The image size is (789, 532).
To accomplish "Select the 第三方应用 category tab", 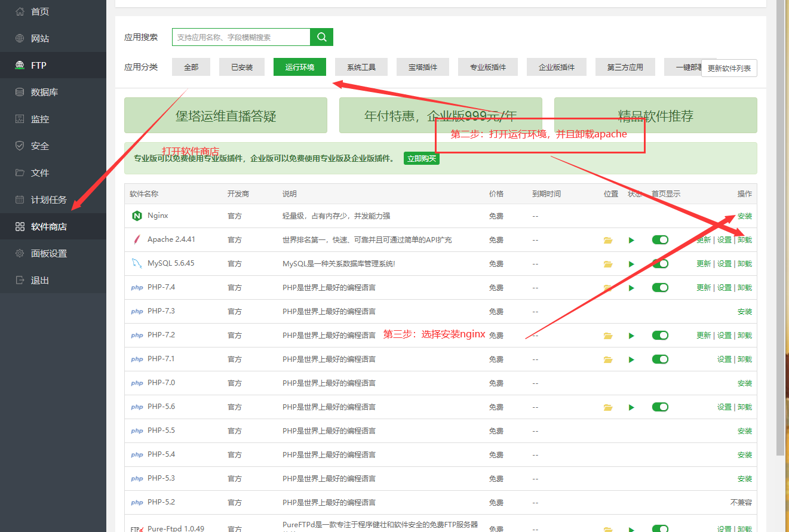I will pyautogui.click(x=625, y=67).
